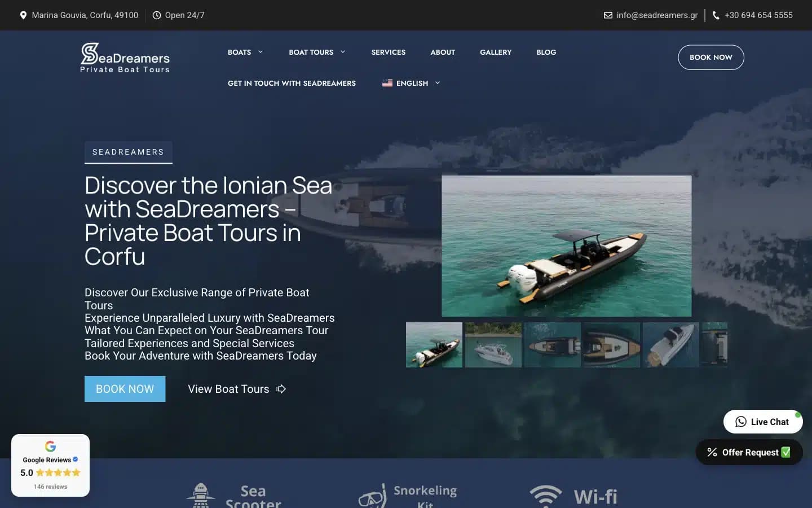The image size is (812, 508).
Task: Open the SeaDreamers logo home link
Action: [x=125, y=58]
